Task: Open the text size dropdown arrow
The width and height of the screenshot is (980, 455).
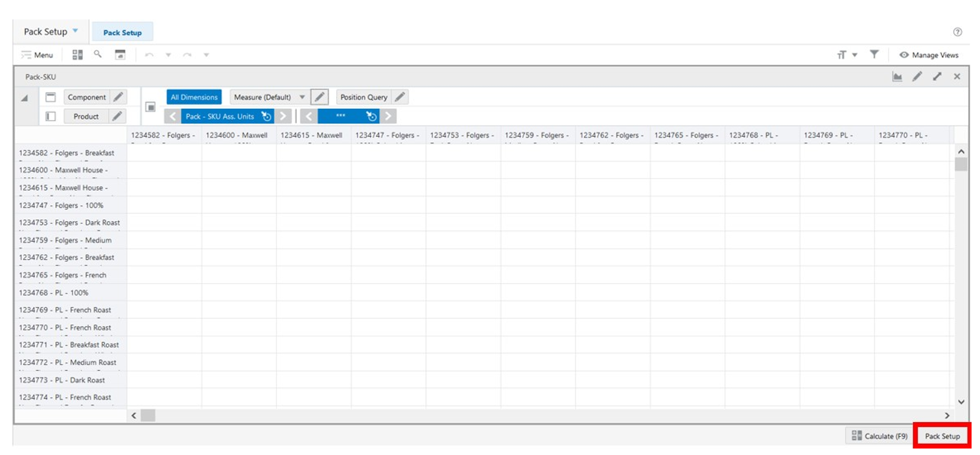Action: pyautogui.click(x=855, y=55)
